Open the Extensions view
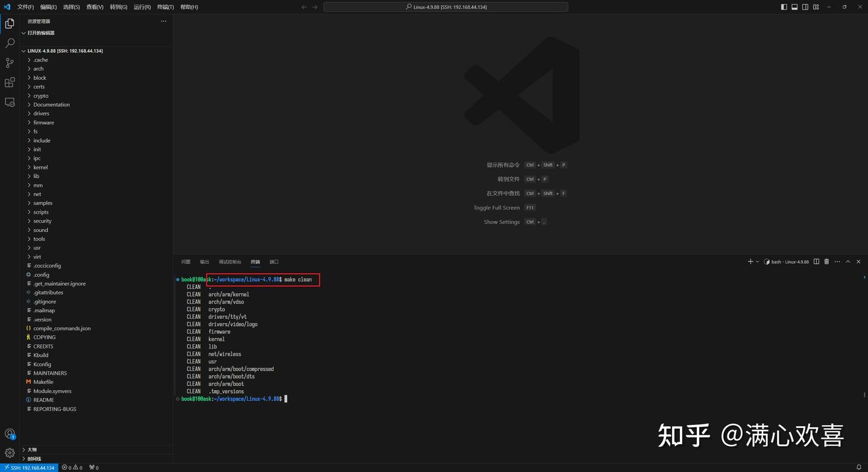The height and width of the screenshot is (472, 868). point(9,83)
